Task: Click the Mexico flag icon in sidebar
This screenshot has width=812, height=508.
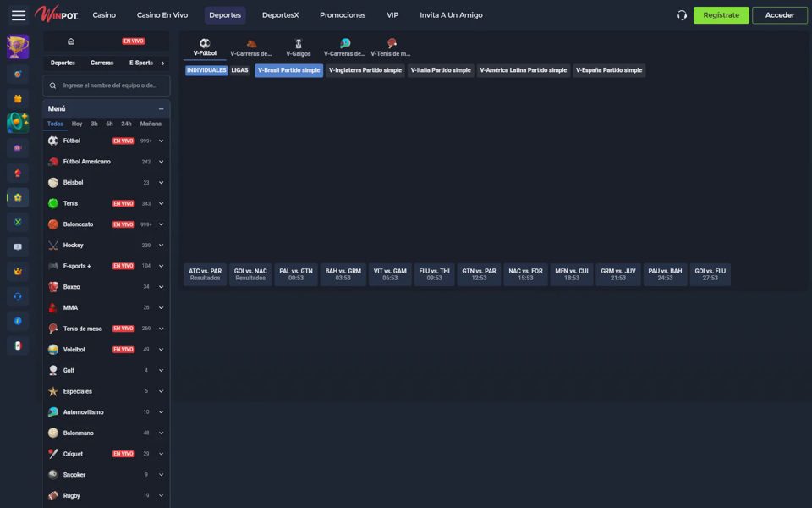Action: [18, 345]
